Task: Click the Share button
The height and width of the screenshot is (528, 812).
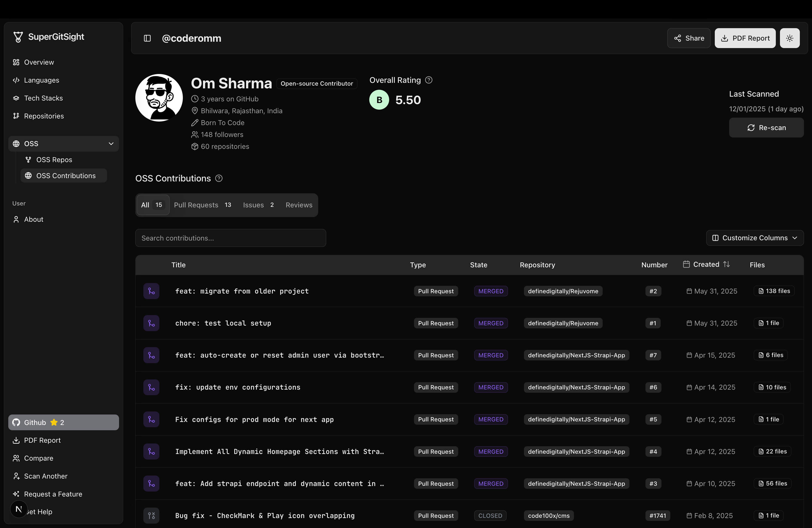Action: pyautogui.click(x=689, y=38)
